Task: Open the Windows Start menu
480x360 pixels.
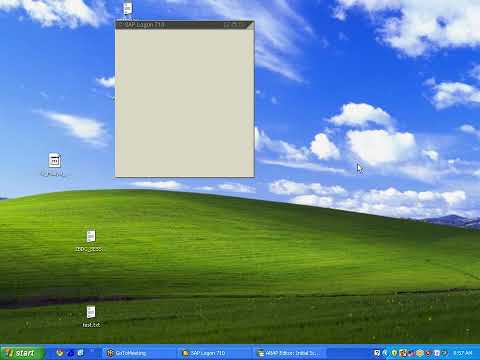Action: 22,353
